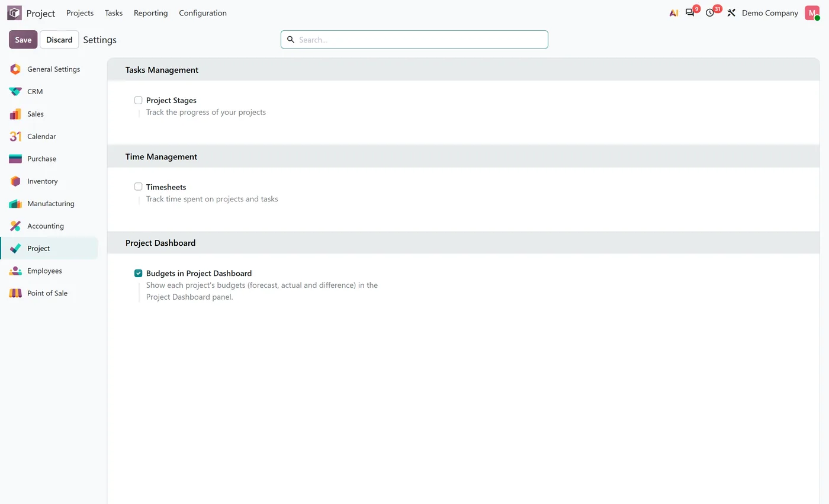
Task: Click the Point of Sale storefront icon
Action: point(15,293)
